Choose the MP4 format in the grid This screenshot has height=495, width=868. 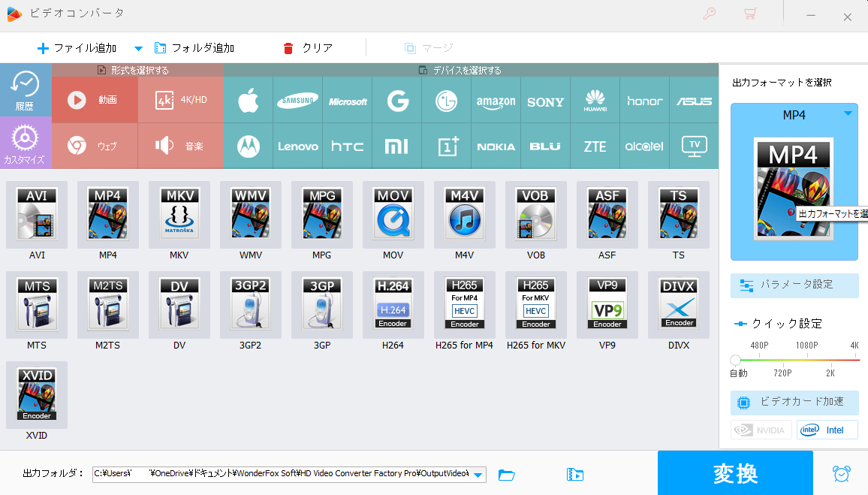pos(108,215)
